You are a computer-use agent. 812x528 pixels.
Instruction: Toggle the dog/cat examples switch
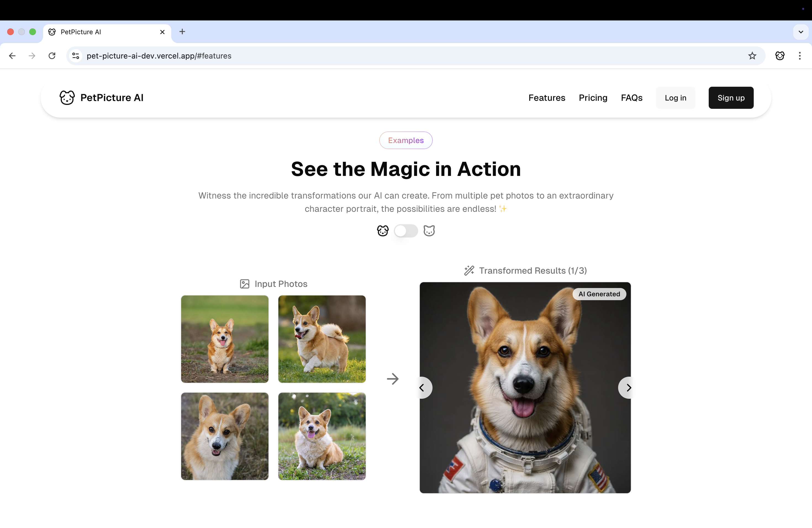[x=406, y=231]
